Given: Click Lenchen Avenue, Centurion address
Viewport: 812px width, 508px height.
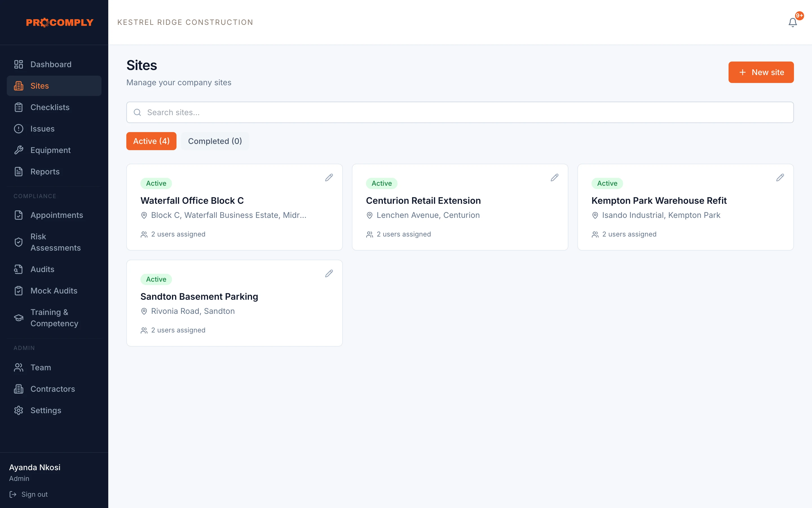Looking at the screenshot, I should tap(428, 215).
